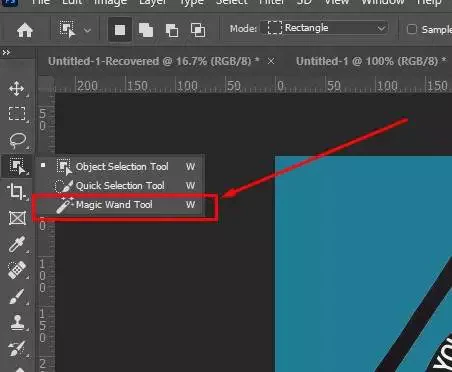Select the Crop tool
Viewport: 452px width, 372px height.
pos(17,192)
